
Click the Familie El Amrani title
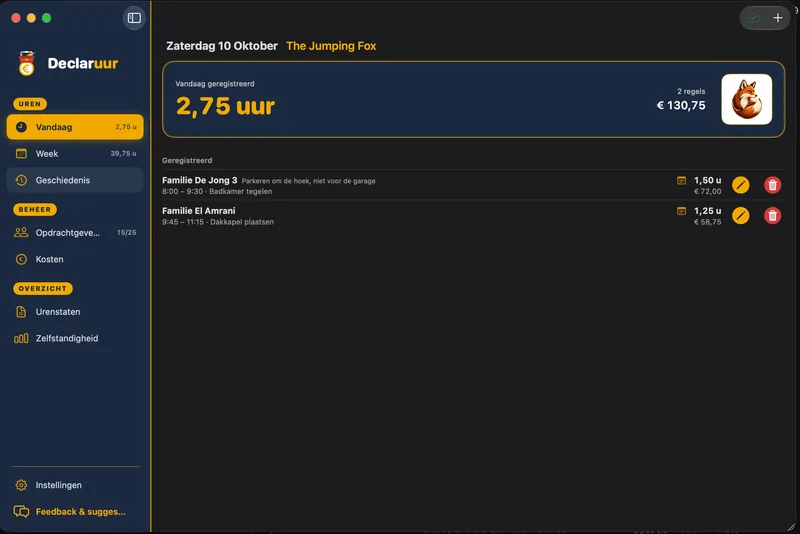click(x=198, y=211)
